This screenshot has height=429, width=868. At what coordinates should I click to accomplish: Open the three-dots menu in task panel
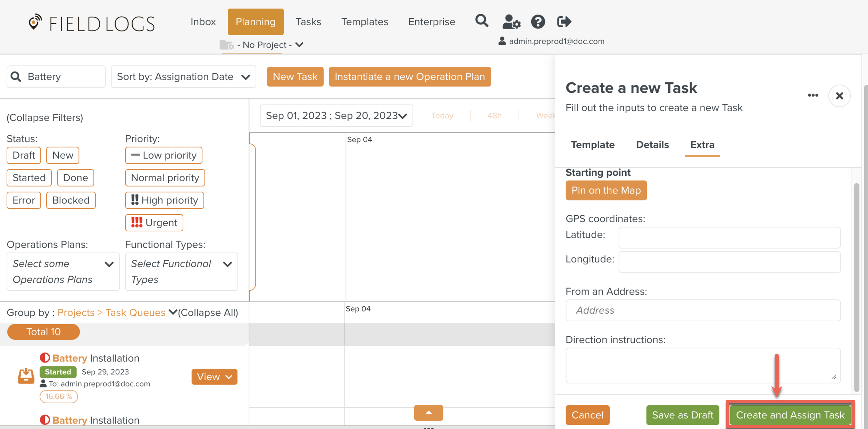(x=813, y=95)
